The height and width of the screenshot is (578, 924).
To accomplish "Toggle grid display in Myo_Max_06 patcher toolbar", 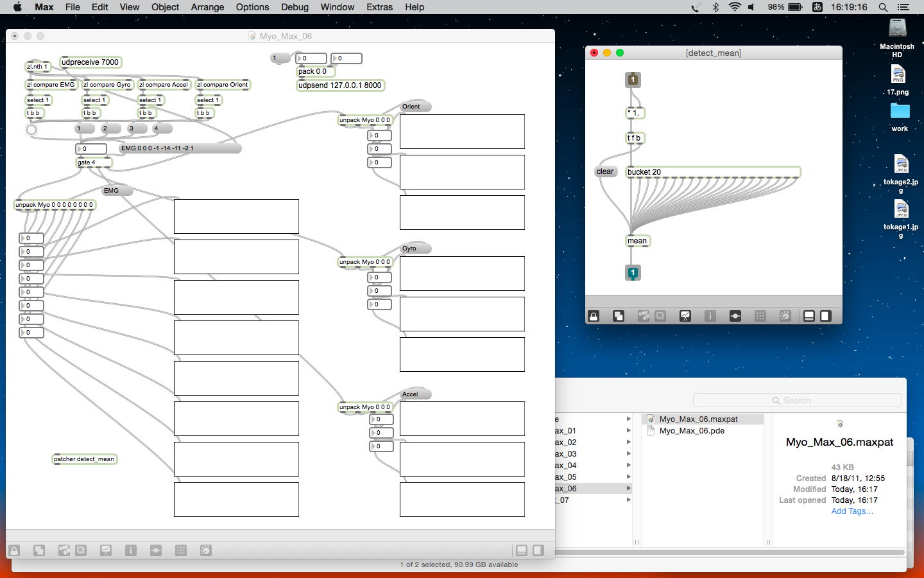I will [181, 550].
